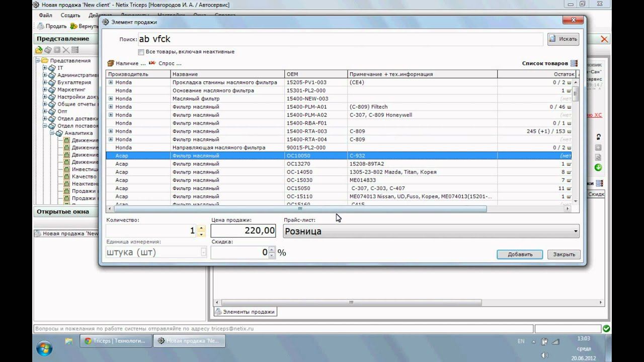
Task: Select the Опт tree item
Action: pyautogui.click(x=62, y=111)
